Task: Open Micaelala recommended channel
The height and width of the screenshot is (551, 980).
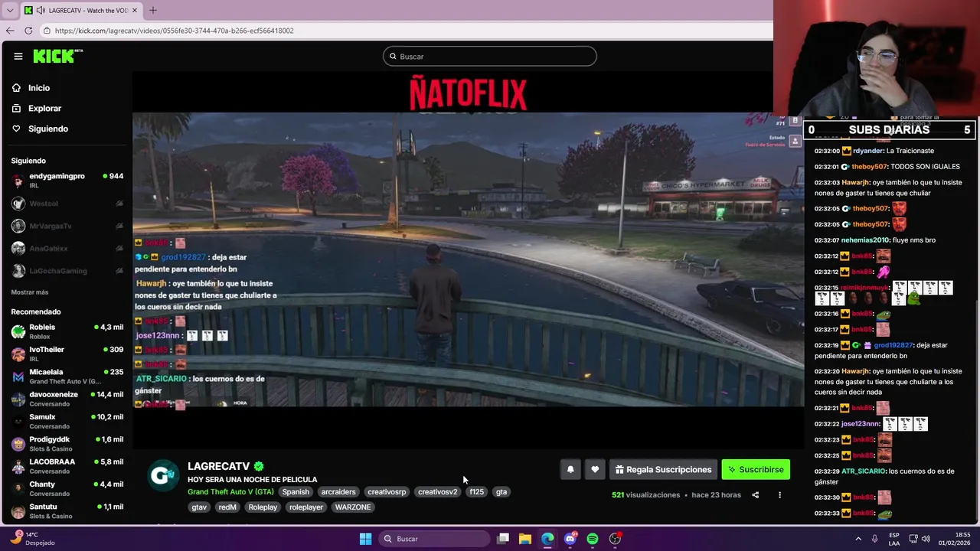Action: 67,376
